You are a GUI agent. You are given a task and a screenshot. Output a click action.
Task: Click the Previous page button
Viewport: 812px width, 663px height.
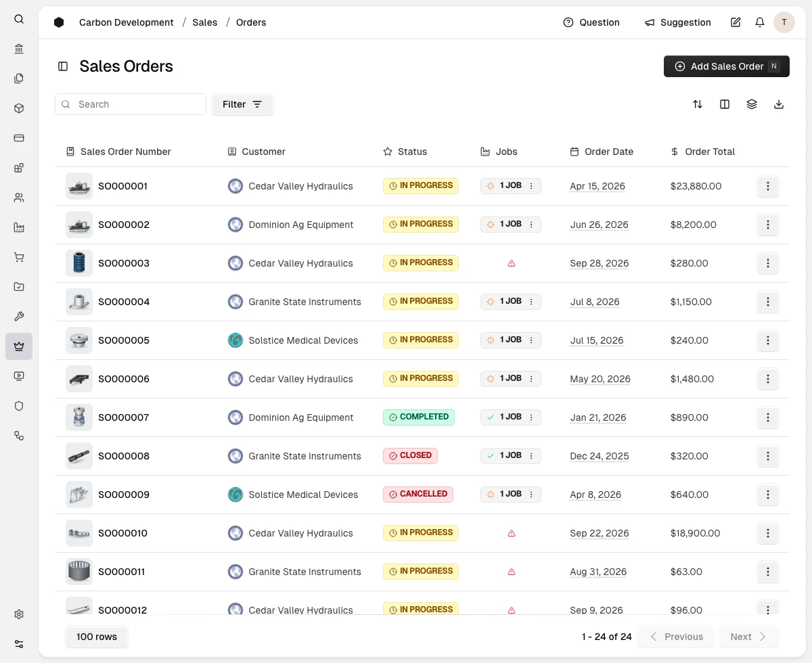(675, 637)
